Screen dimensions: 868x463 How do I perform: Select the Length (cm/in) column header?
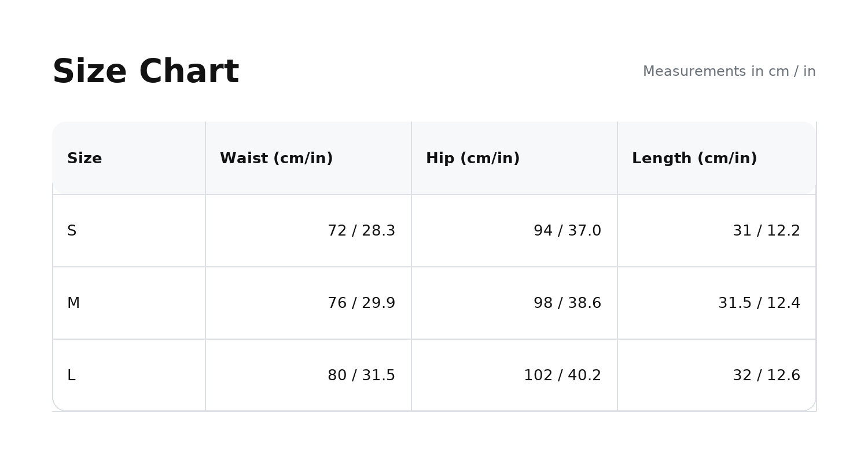coord(694,158)
